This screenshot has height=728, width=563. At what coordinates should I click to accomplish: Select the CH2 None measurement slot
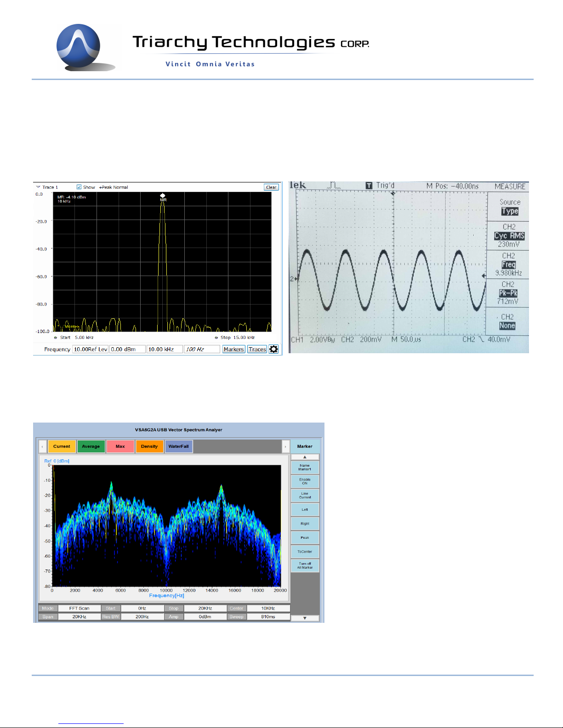tap(507, 322)
